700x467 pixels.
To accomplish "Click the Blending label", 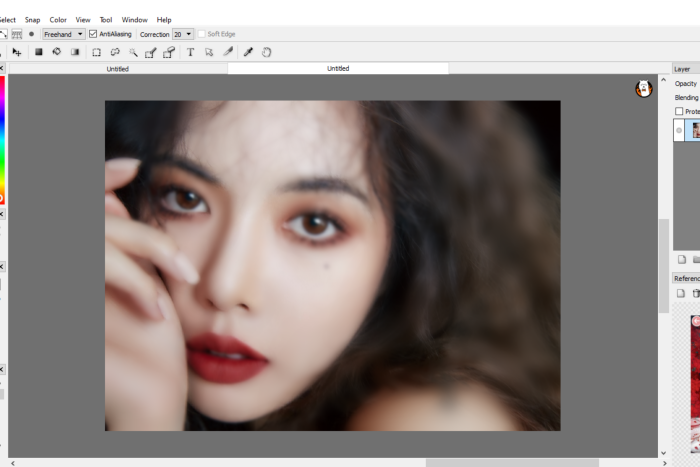I will [x=687, y=97].
